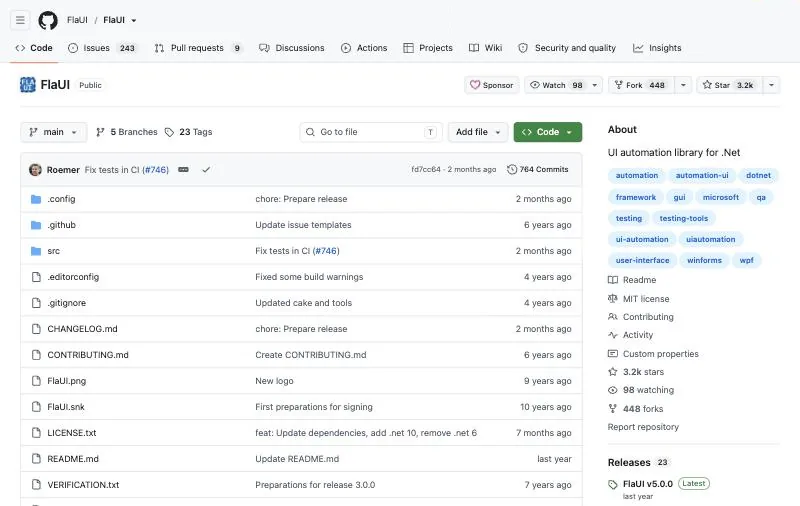This screenshot has height=506, width=800.
Task: Click the fd7cc64 commit hash
Action: pos(426,169)
